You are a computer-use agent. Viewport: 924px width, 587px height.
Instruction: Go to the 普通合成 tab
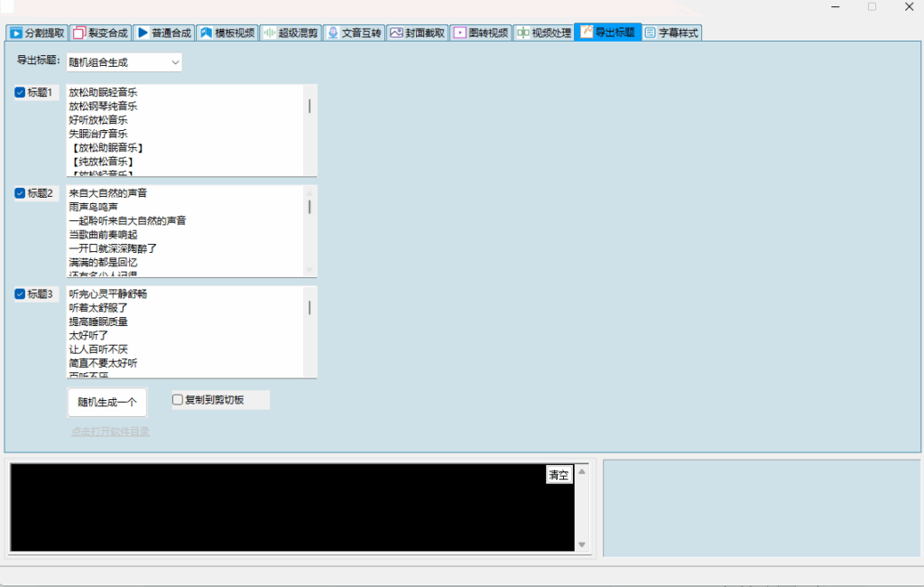(164, 33)
